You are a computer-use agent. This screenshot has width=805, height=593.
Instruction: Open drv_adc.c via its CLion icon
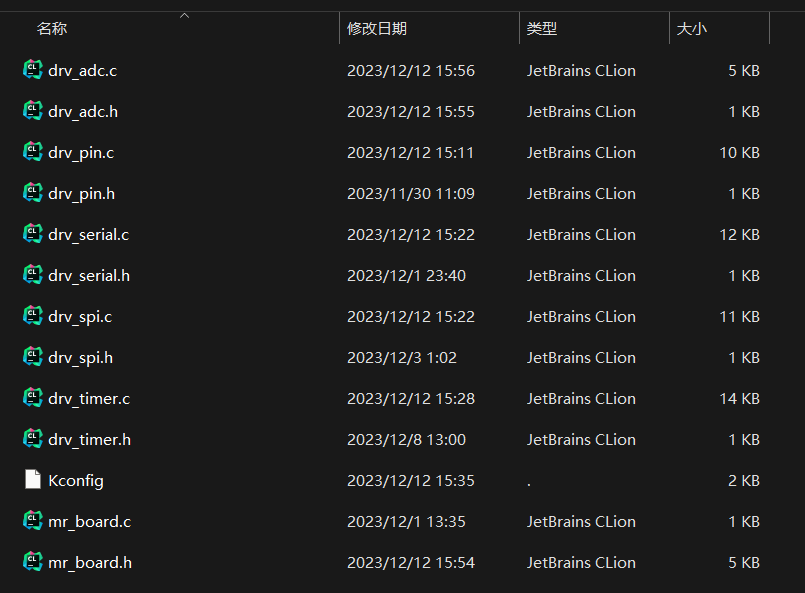(x=31, y=70)
